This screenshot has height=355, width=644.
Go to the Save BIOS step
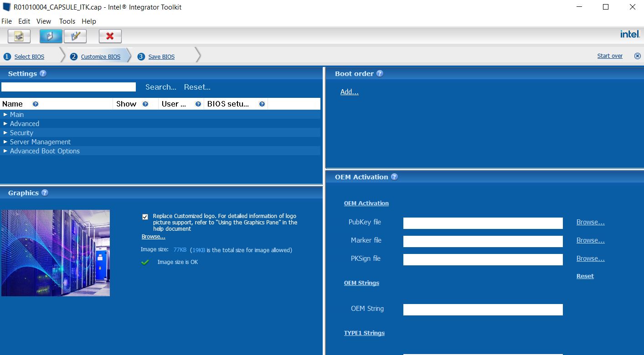click(x=161, y=57)
